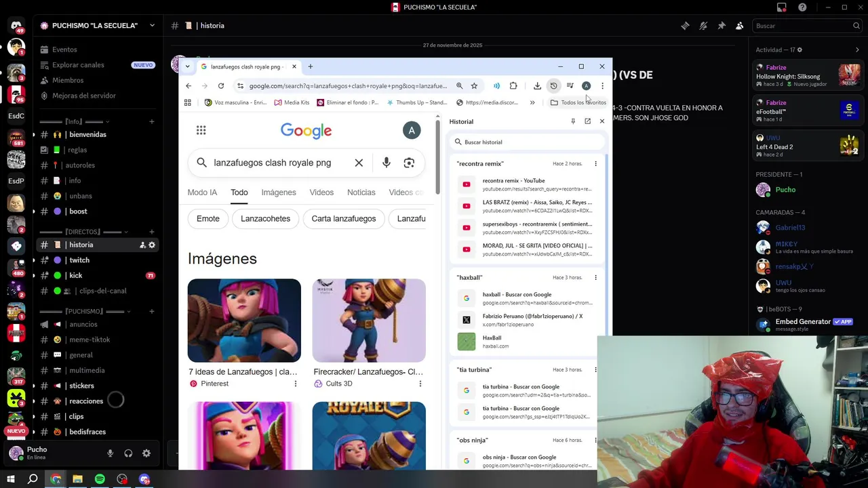868x488 pixels.
Task: Open the Chrome extensions puzzle icon
Action: pos(513,86)
